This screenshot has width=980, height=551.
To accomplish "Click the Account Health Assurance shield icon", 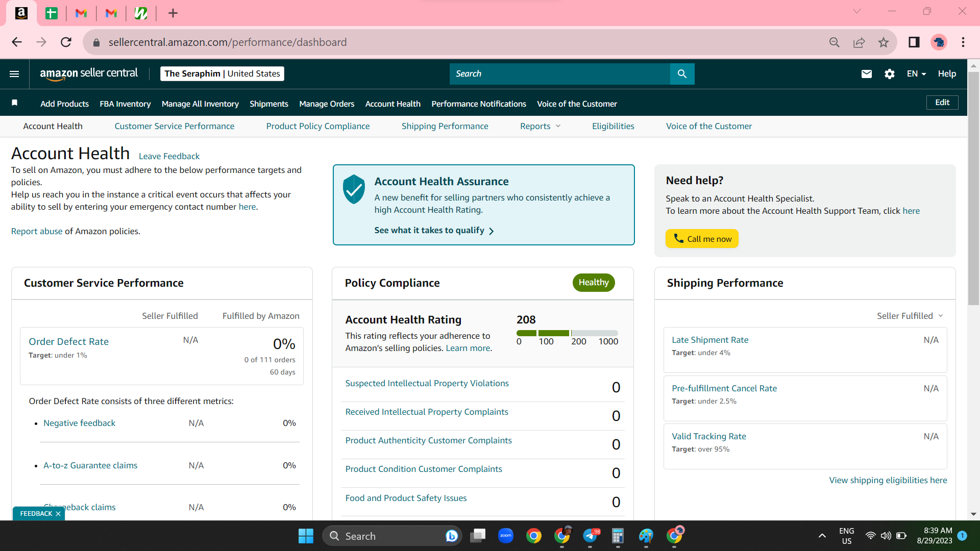I will point(354,189).
